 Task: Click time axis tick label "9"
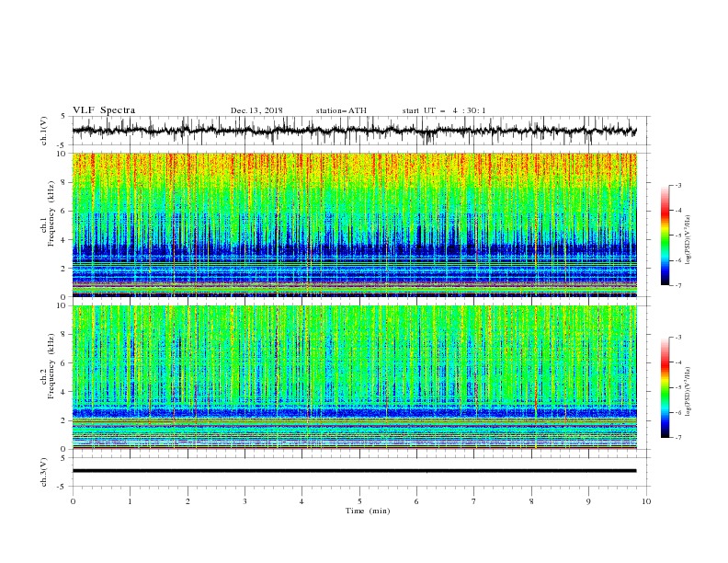(588, 501)
